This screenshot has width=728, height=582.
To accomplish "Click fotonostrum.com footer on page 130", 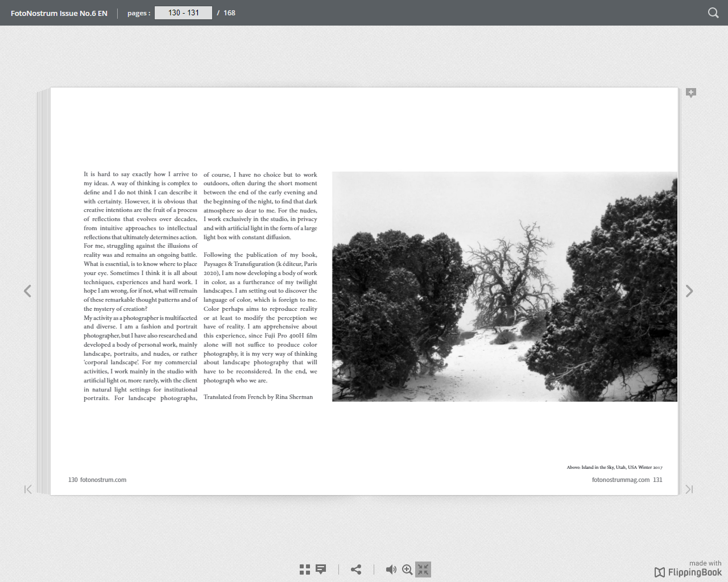I will tap(103, 480).
